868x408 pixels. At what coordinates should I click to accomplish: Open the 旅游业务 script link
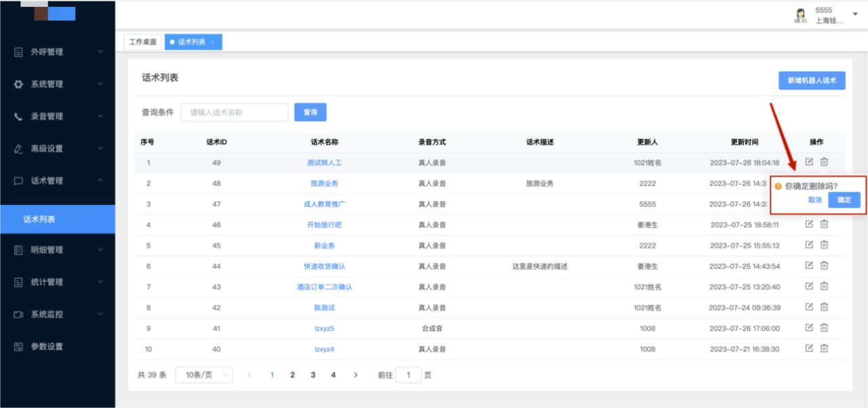[x=324, y=183]
